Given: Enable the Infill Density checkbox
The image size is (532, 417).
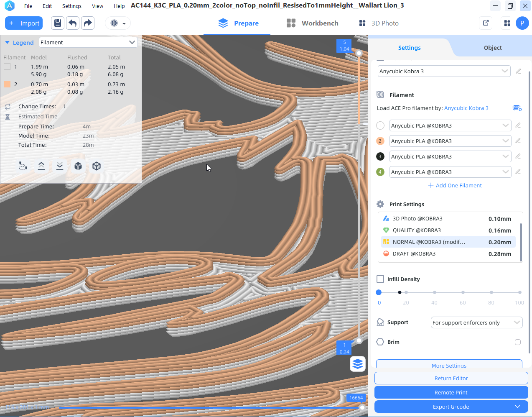Looking at the screenshot, I should 380,279.
